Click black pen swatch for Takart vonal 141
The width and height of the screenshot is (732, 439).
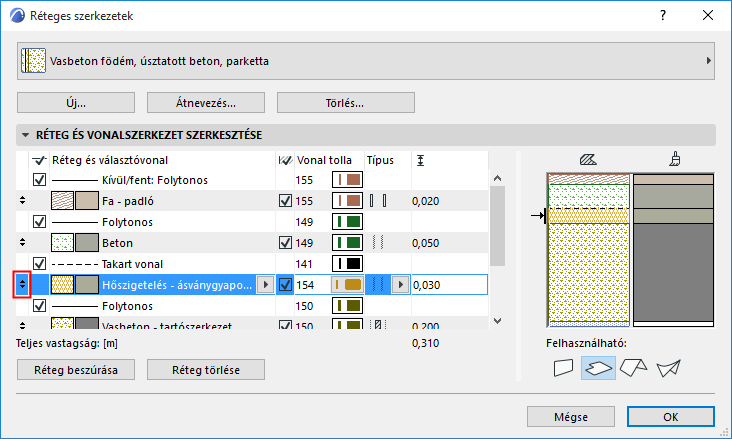point(347,264)
